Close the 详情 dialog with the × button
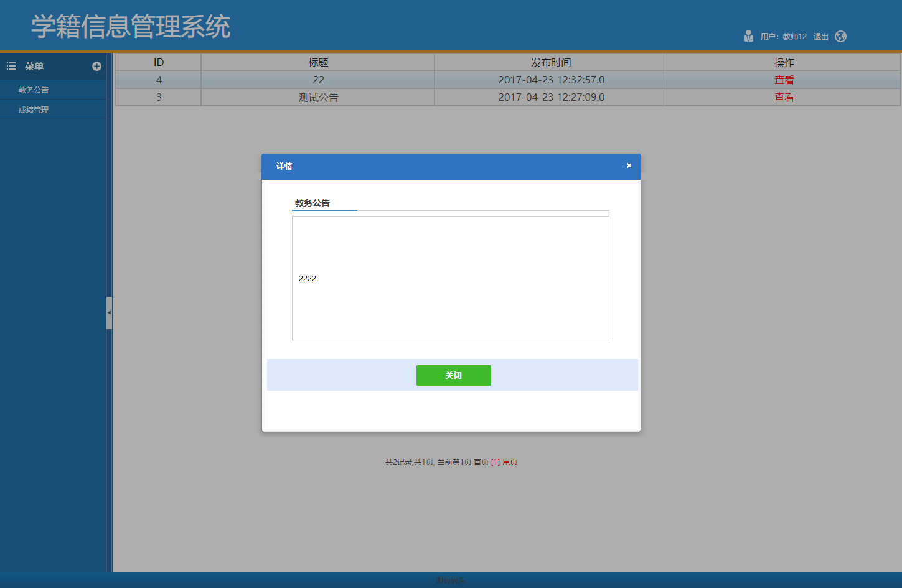Screen dimensions: 902x588 pyautogui.click(x=629, y=166)
